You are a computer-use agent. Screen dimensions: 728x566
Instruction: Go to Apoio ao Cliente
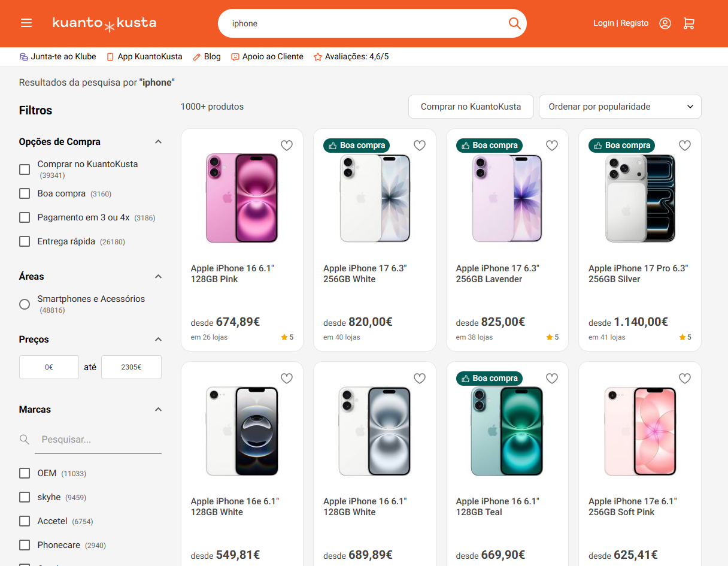click(267, 57)
